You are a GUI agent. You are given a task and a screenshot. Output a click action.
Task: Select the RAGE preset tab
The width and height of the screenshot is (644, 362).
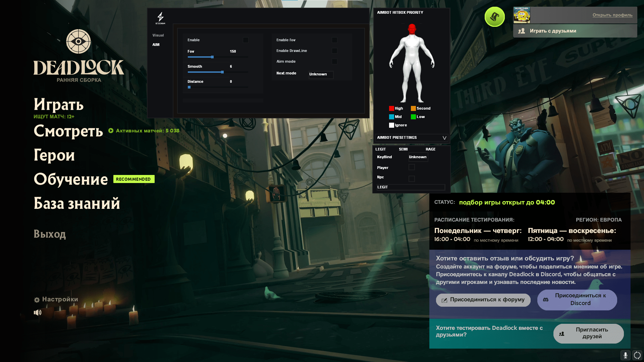430,149
